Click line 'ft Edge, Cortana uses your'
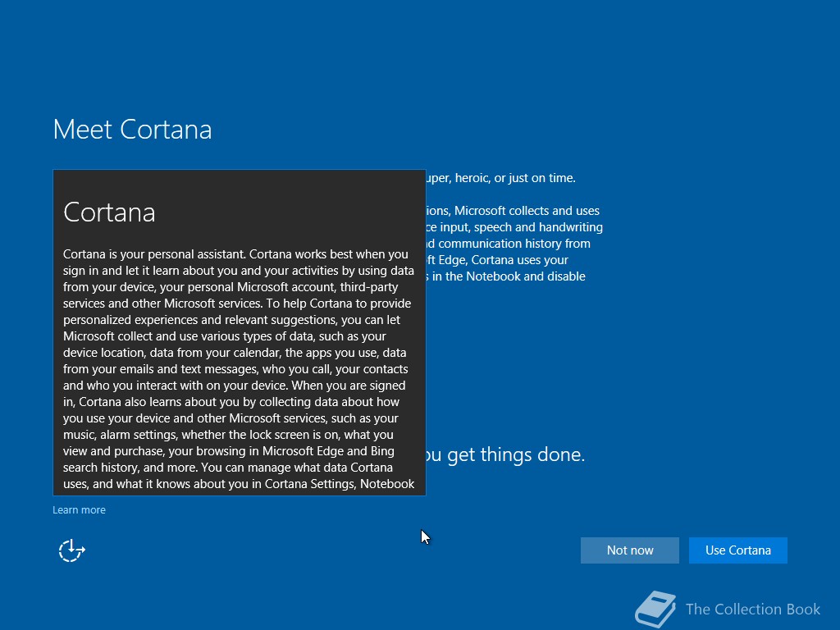This screenshot has height=630, width=840. coord(498,260)
